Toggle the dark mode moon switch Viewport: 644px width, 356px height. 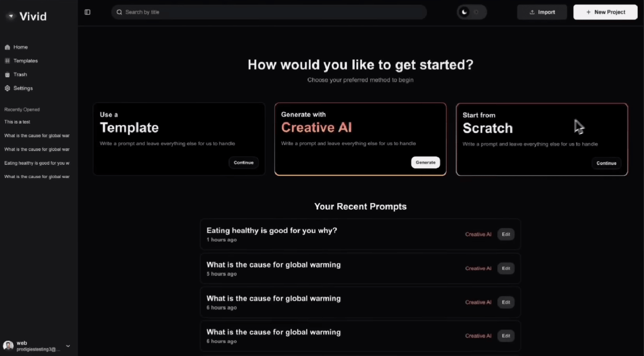coord(464,12)
